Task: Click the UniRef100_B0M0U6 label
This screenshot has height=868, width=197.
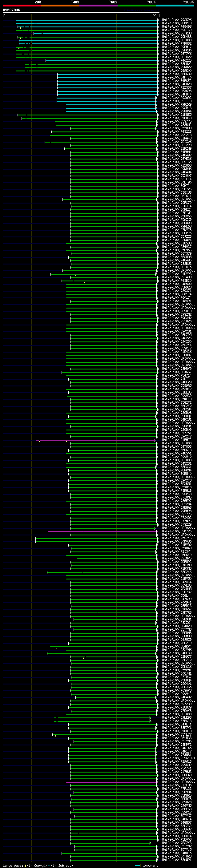Action: click(x=176, y=542)
